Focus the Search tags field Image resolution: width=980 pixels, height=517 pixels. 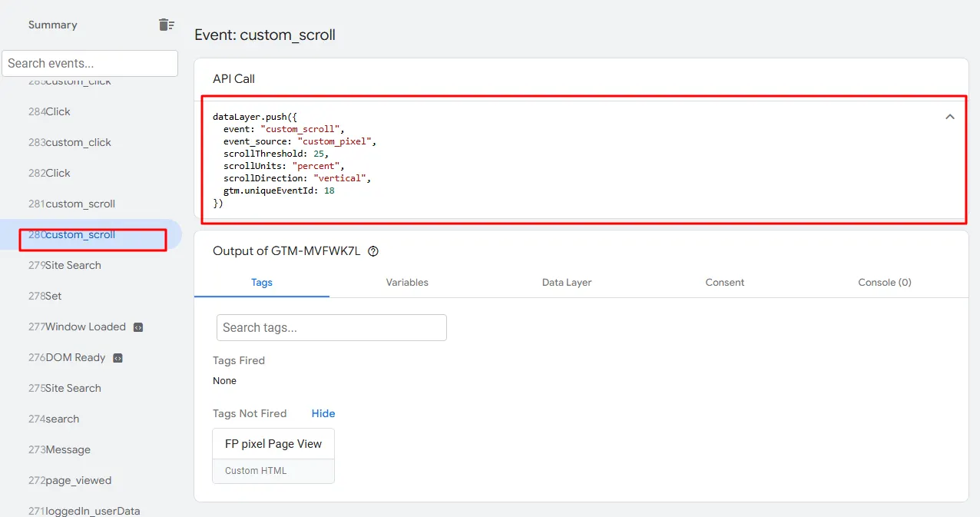[x=332, y=327]
